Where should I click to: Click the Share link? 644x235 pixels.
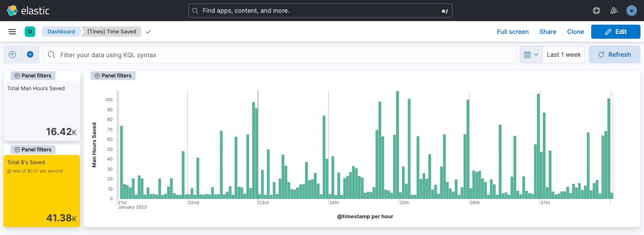pos(548,32)
